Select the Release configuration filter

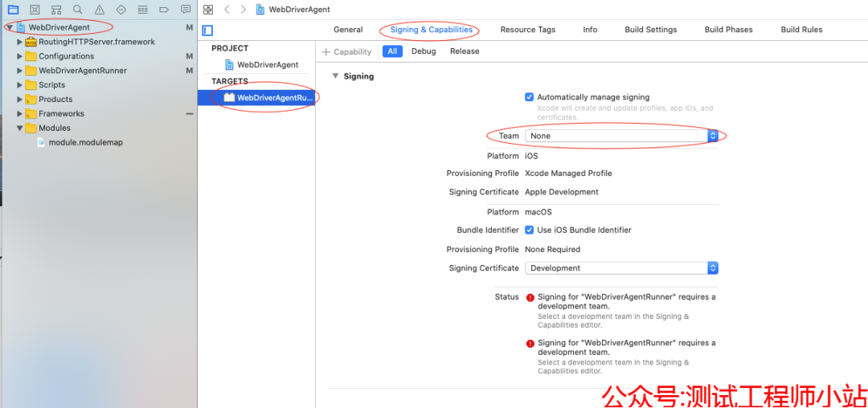[x=465, y=51]
